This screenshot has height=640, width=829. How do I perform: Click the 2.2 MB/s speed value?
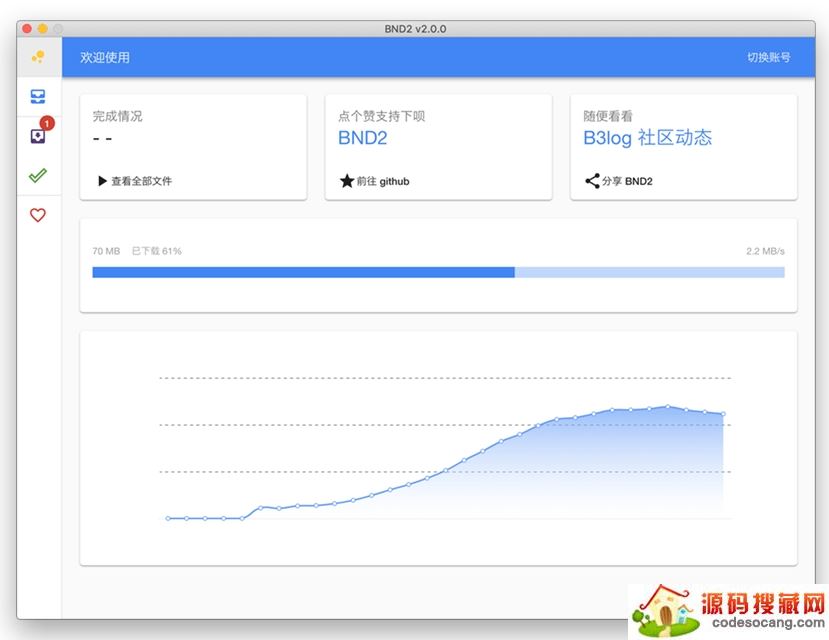(x=766, y=251)
